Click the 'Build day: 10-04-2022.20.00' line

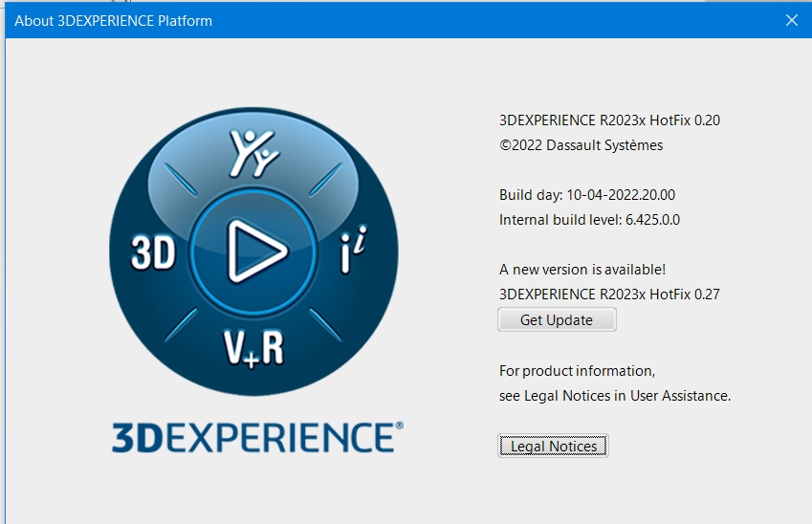pos(587,195)
